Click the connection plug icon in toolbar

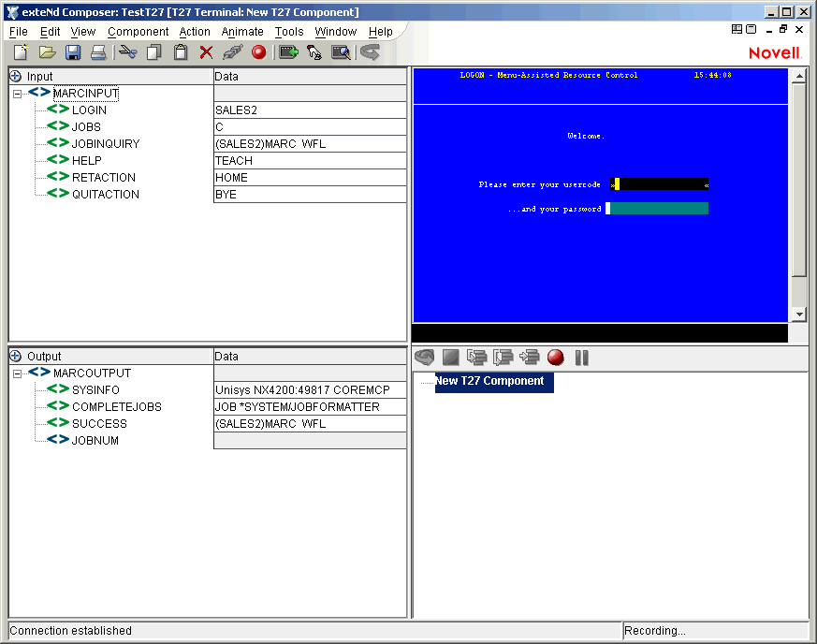pos(232,52)
